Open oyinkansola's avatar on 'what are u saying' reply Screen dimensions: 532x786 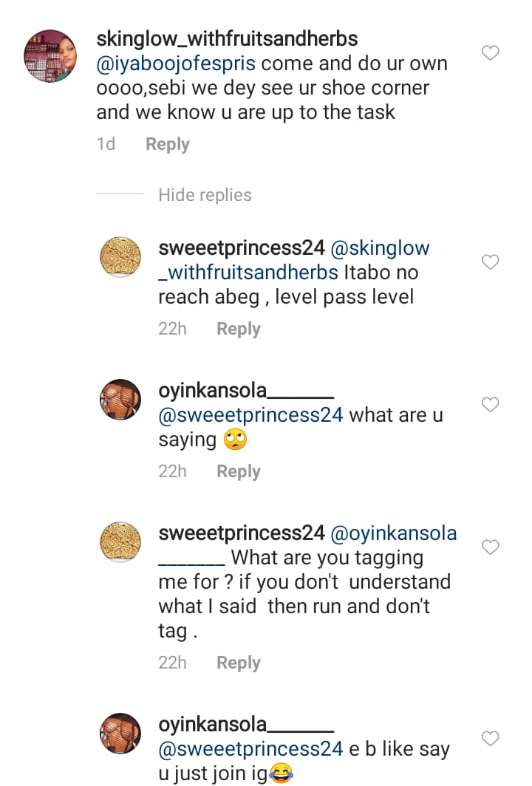tap(120, 400)
